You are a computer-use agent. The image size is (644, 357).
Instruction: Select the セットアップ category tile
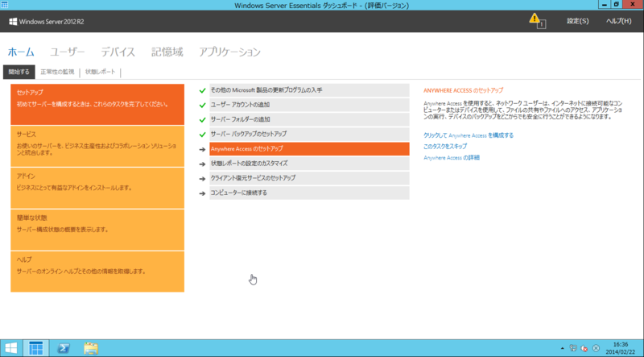(x=97, y=105)
